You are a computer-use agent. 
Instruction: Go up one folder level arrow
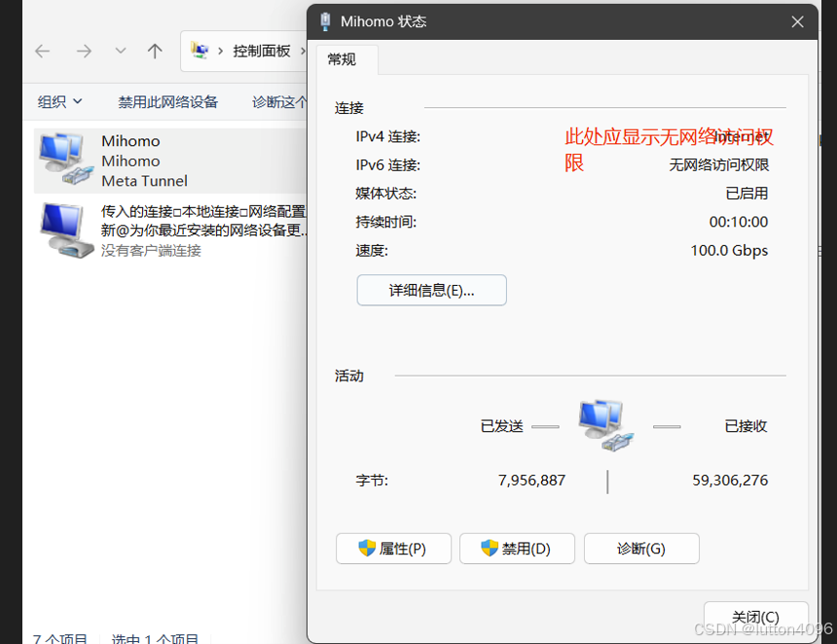pos(155,52)
